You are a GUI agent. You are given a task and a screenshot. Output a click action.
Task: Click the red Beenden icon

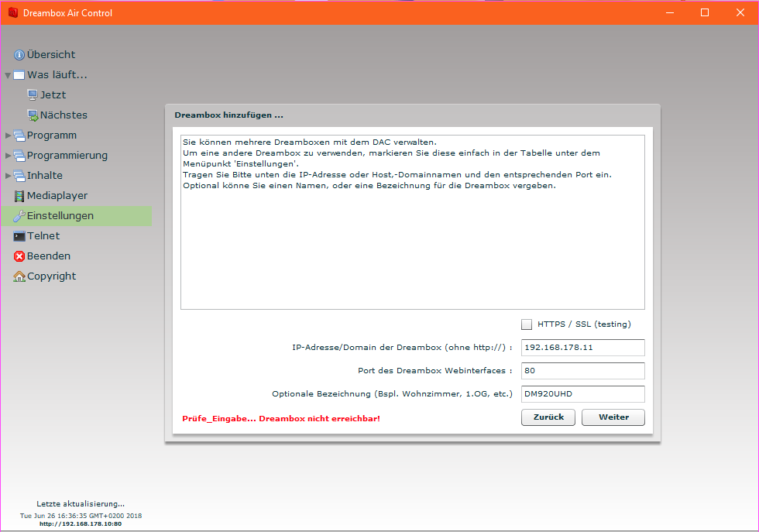click(19, 256)
